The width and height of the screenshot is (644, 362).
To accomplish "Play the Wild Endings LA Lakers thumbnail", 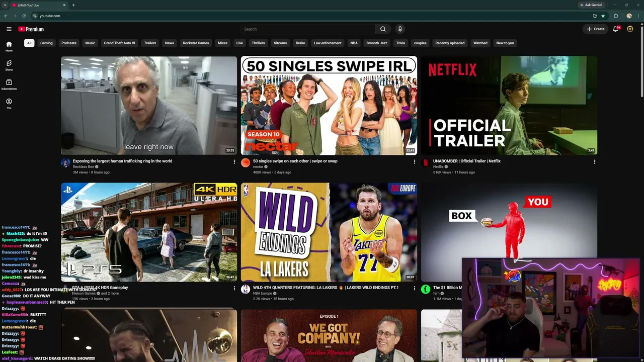I will coord(329,232).
